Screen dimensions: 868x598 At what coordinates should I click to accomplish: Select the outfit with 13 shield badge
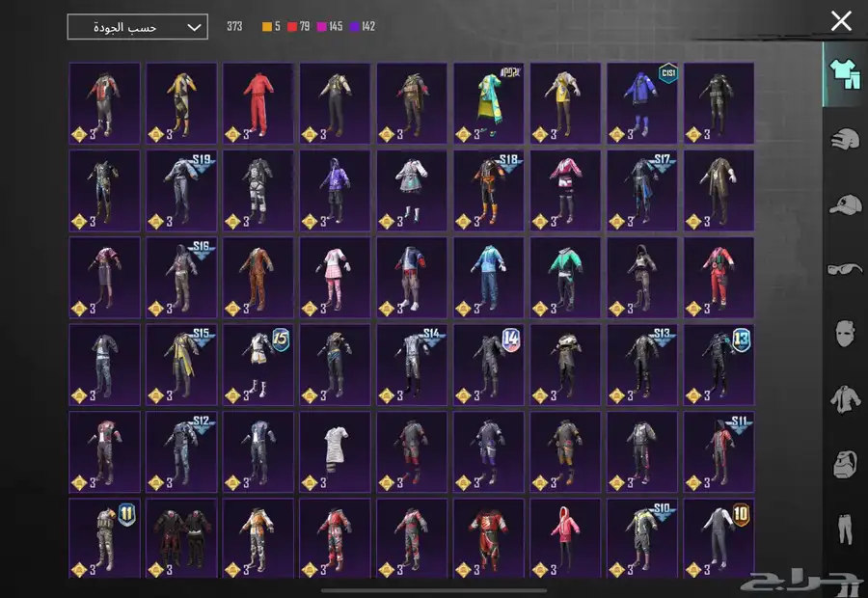click(719, 365)
